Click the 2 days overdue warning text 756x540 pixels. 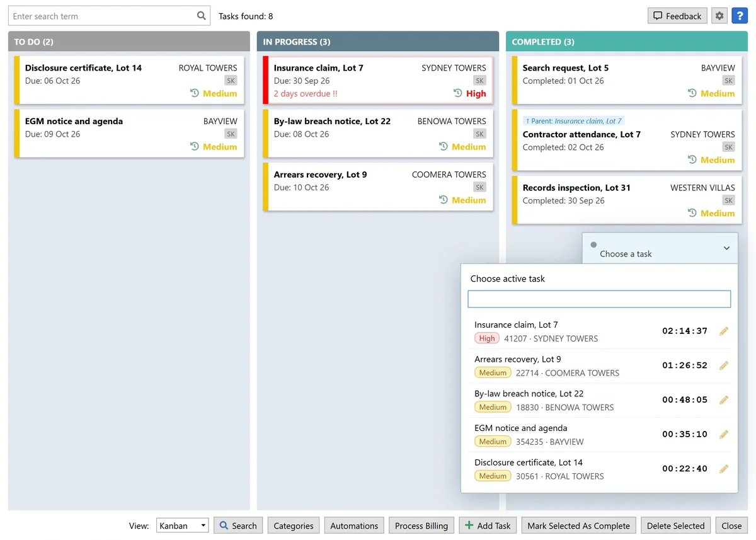pyautogui.click(x=306, y=93)
